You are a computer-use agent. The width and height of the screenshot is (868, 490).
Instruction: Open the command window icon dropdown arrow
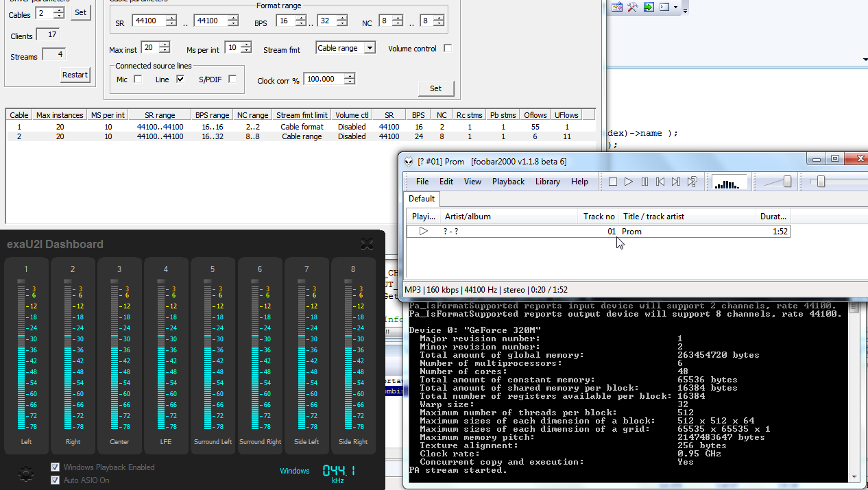point(675,8)
